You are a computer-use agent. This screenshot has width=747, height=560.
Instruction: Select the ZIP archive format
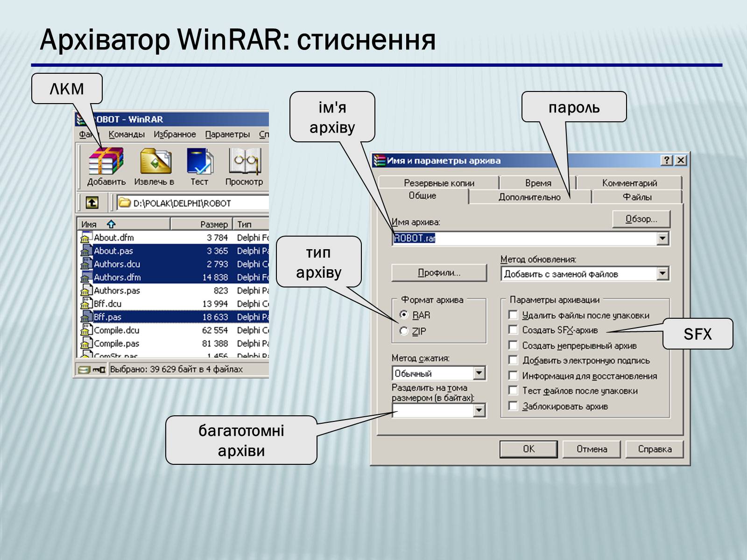(404, 331)
